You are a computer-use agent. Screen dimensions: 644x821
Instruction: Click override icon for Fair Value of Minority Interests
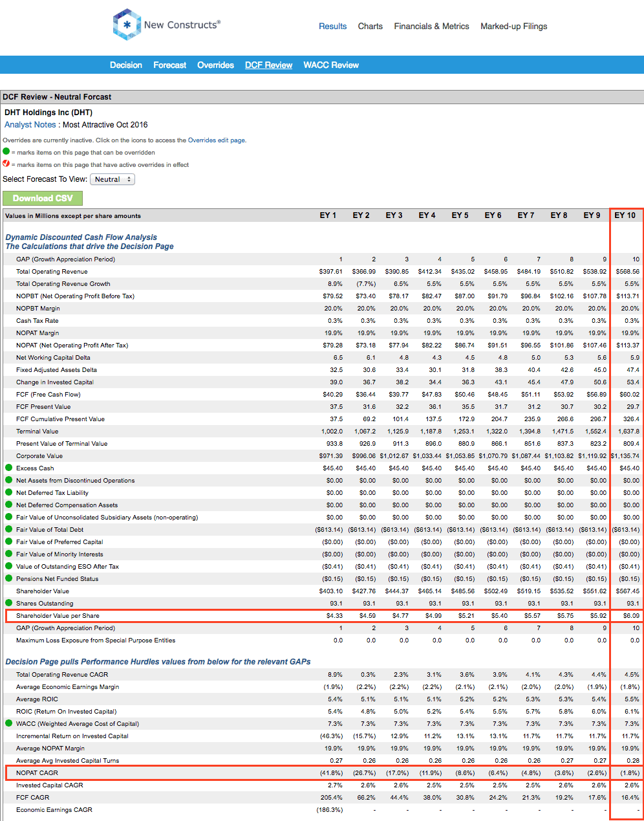coord(9,554)
